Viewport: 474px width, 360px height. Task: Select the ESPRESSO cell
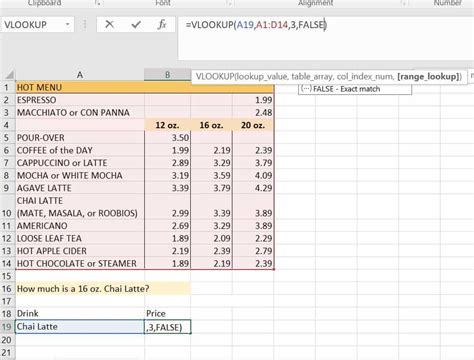pos(80,100)
